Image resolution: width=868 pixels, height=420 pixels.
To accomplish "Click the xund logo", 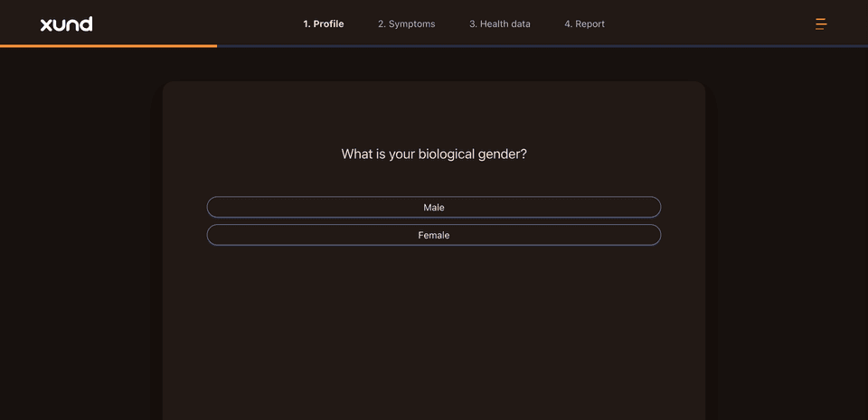I will [66, 23].
